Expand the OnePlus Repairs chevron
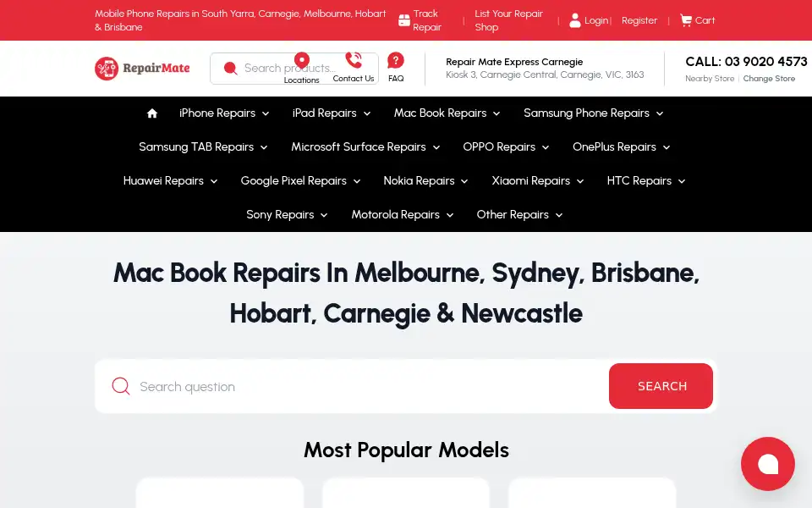 667,147
